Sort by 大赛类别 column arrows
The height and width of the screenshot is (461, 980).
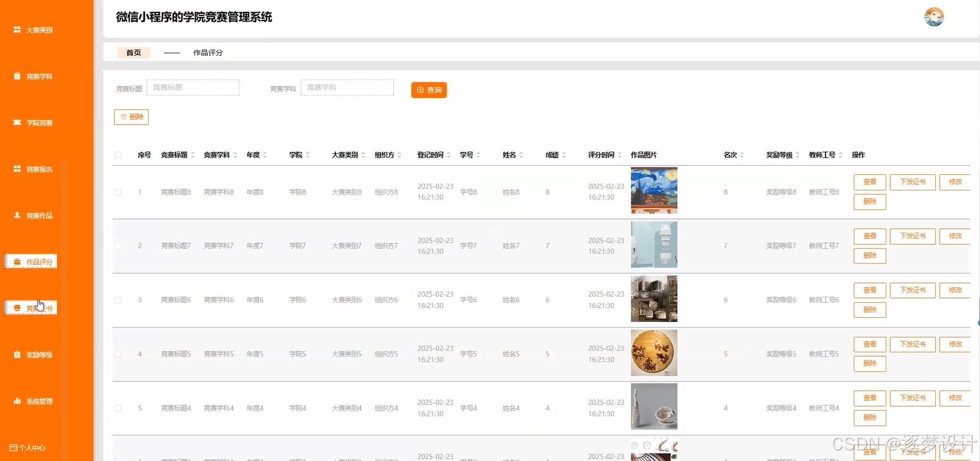(x=363, y=155)
